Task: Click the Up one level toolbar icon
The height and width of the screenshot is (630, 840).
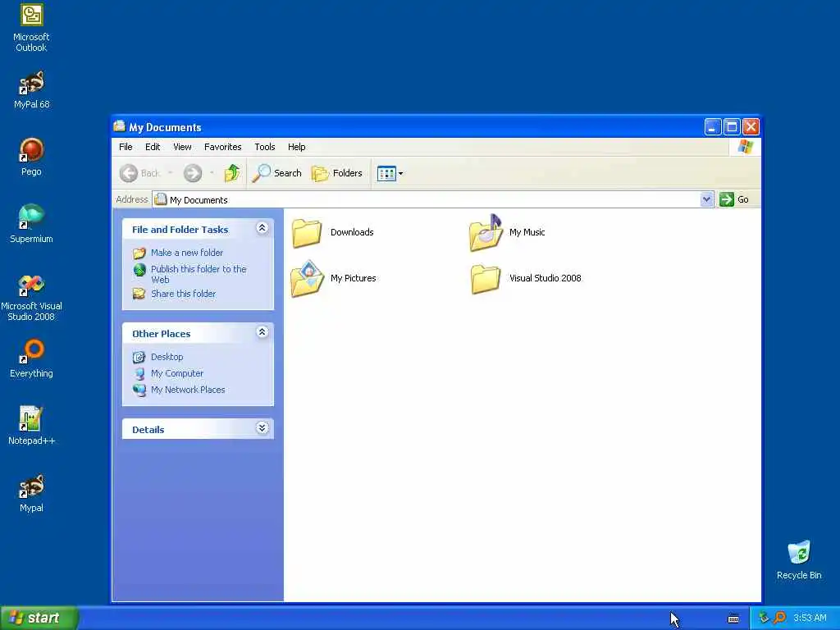Action: 232,173
